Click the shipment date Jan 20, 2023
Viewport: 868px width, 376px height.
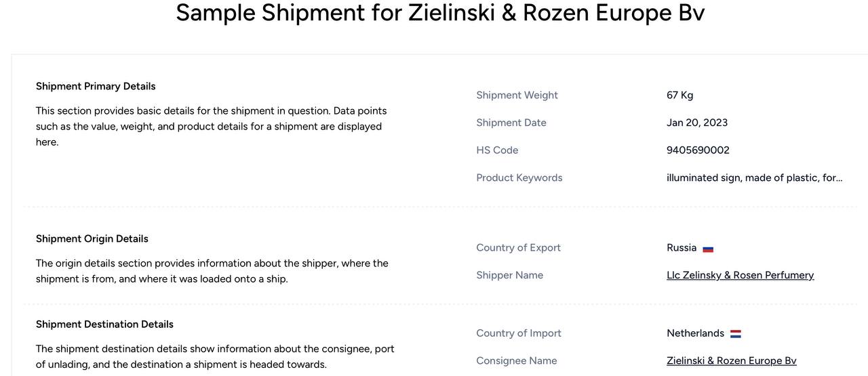pos(697,123)
